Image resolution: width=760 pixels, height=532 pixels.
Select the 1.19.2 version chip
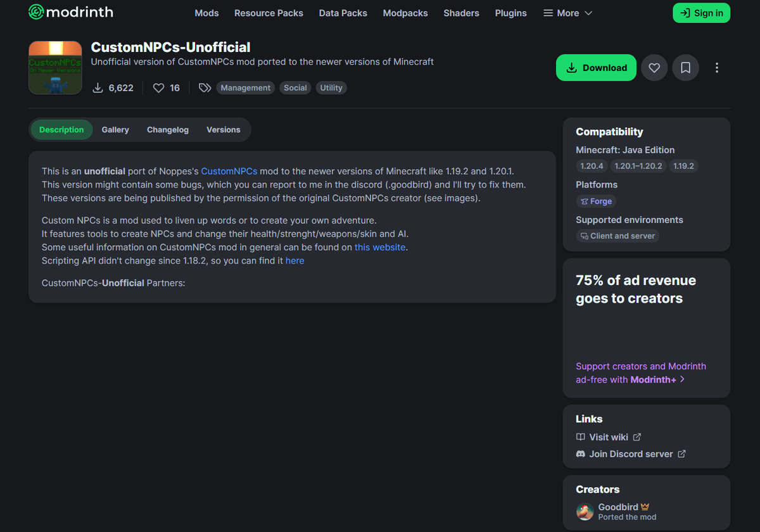(x=683, y=166)
